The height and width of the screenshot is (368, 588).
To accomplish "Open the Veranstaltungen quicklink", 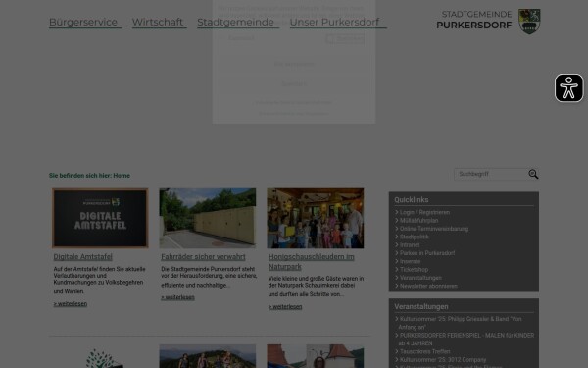I will [420, 278].
